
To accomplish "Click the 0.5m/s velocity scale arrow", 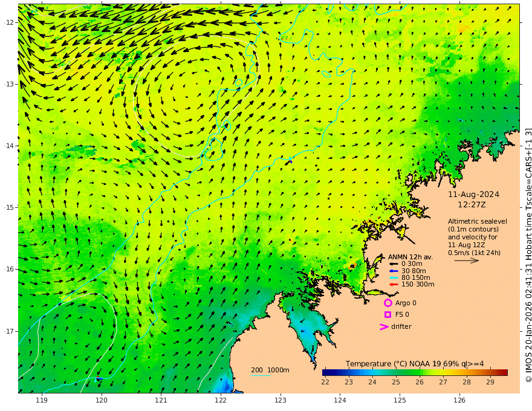I will [x=467, y=261].
